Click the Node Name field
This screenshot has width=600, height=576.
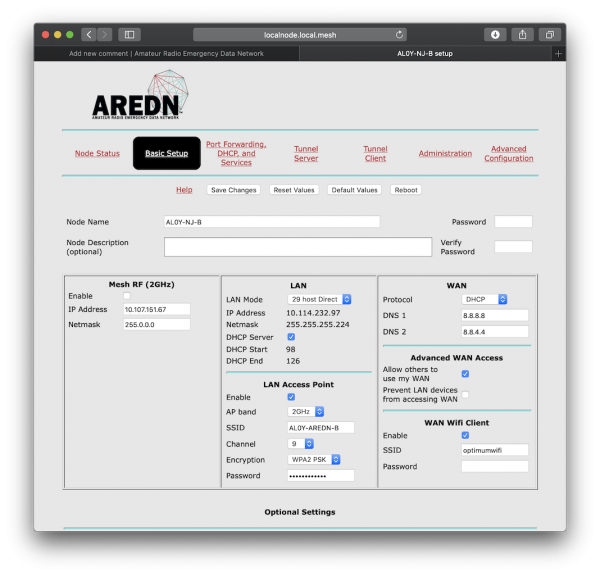pos(272,222)
